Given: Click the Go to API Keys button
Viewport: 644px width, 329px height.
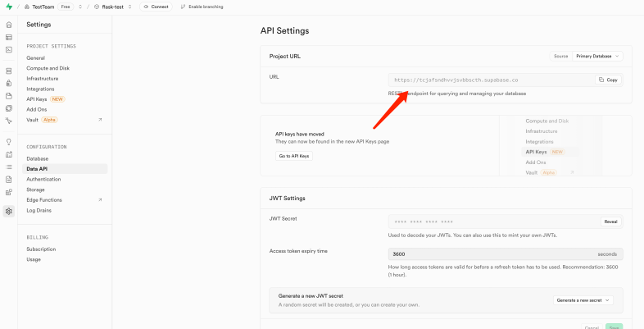Looking at the screenshot, I should 293,156.
